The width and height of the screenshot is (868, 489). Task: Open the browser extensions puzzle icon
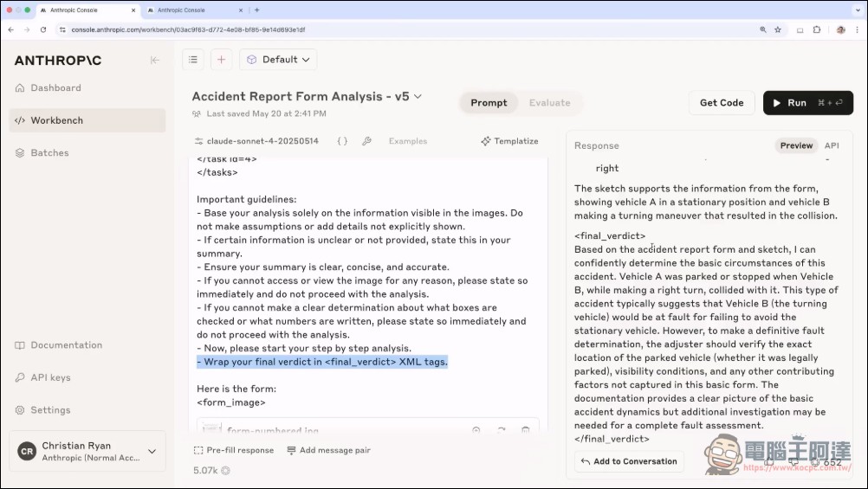coord(817,30)
